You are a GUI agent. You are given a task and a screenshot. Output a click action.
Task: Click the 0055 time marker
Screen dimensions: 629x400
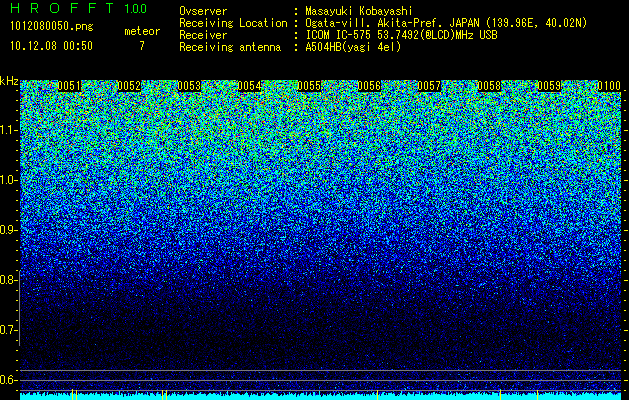tap(309, 86)
